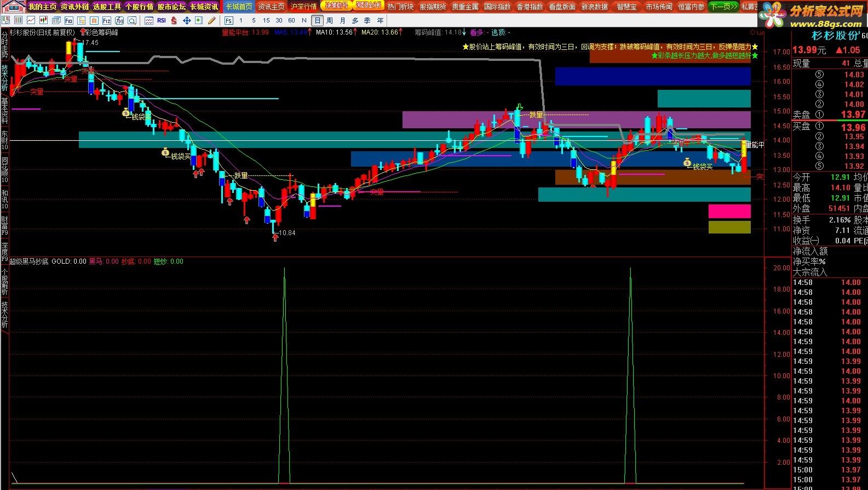
Task: Open 资讯外链 top menu button
Action: tap(74, 7)
